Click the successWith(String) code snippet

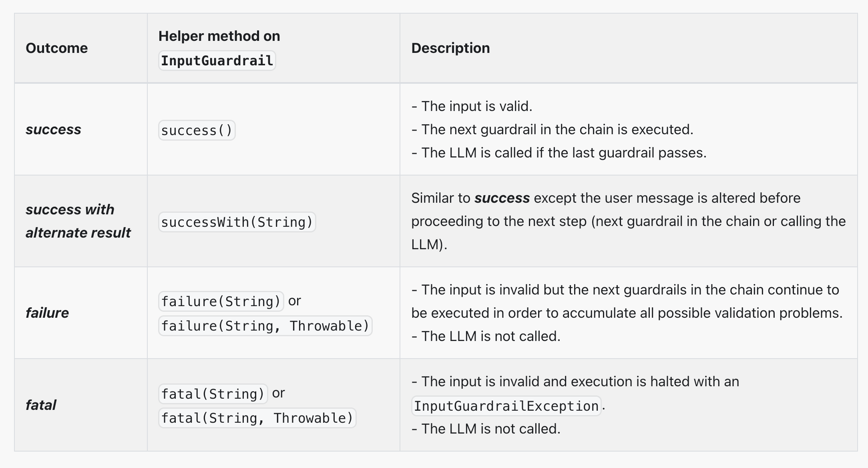[x=237, y=222]
